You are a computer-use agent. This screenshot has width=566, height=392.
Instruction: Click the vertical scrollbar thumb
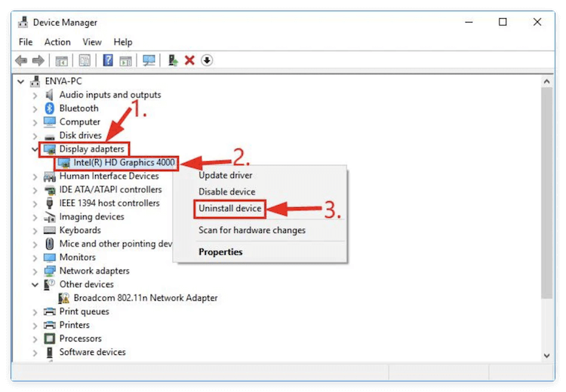tap(546, 193)
